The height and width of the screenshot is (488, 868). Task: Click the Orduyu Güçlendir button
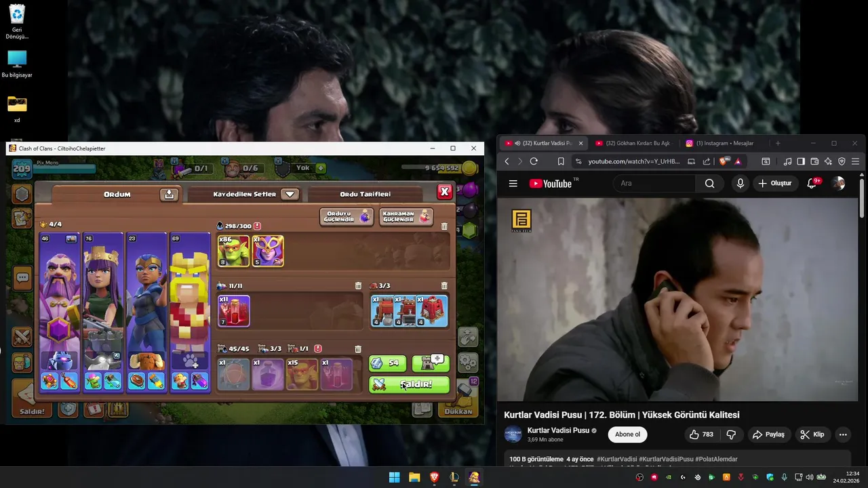(x=347, y=217)
